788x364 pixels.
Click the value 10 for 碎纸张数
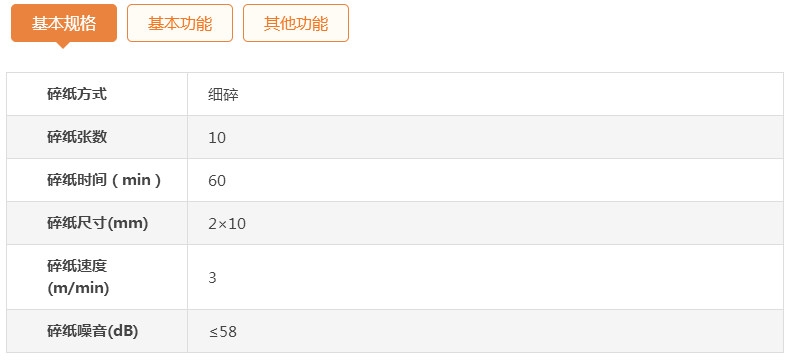click(217, 138)
